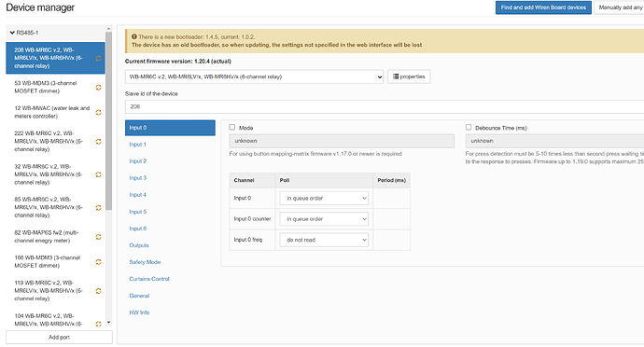Select device 85 WB-MR6C v.2 relay

(55, 207)
